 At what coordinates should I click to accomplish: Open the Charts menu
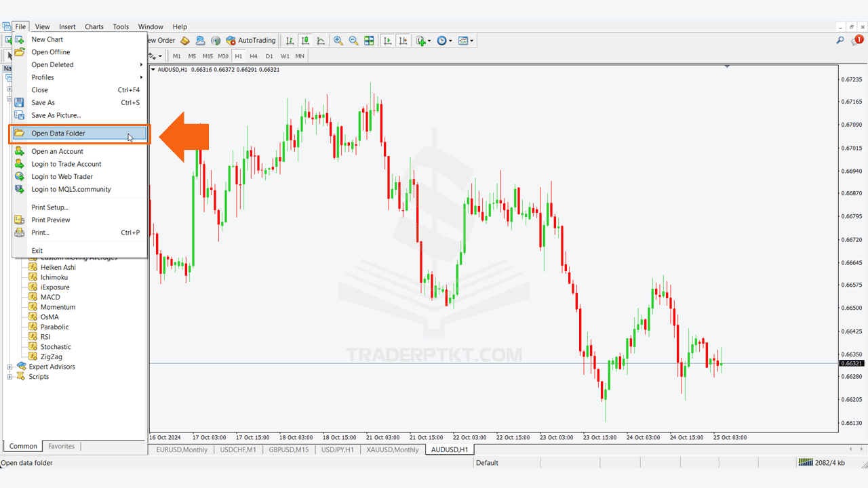point(94,27)
